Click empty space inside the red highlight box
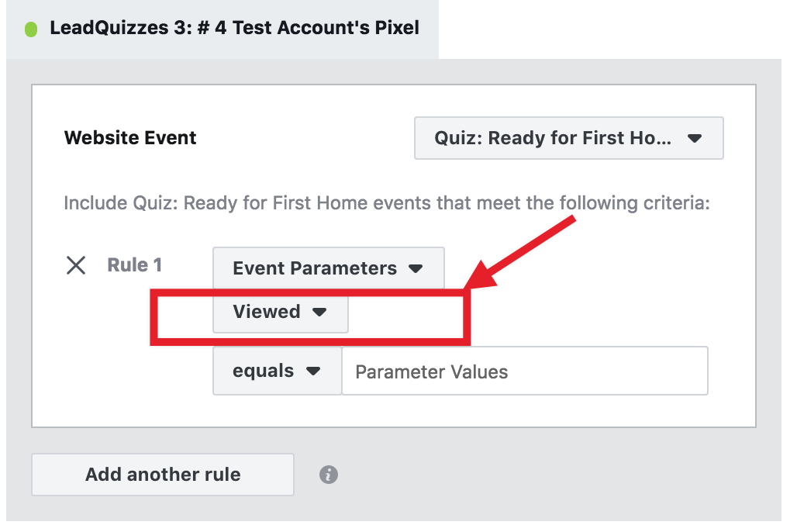The height and width of the screenshot is (532, 797). (x=406, y=316)
